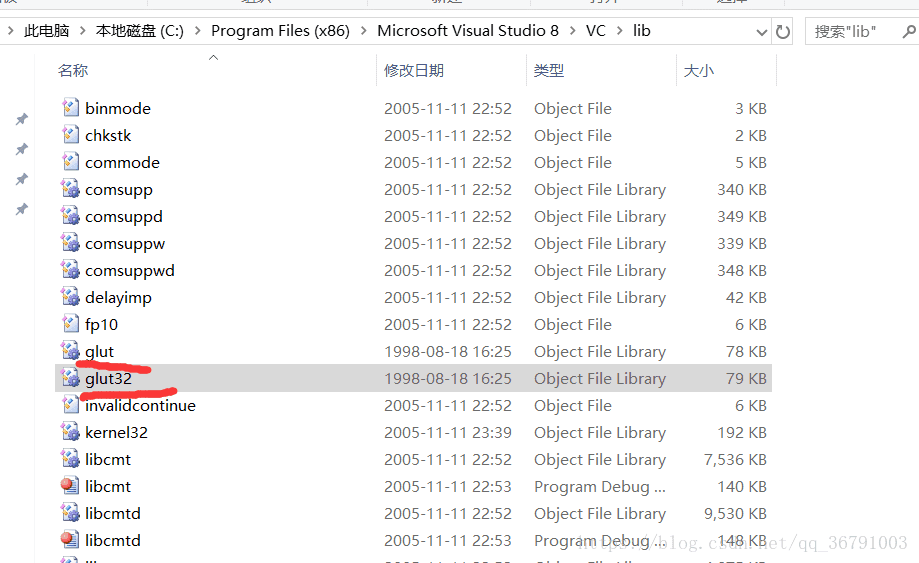919x563 pixels.
Task: Select the comsuppwd library icon
Action: click(70, 269)
